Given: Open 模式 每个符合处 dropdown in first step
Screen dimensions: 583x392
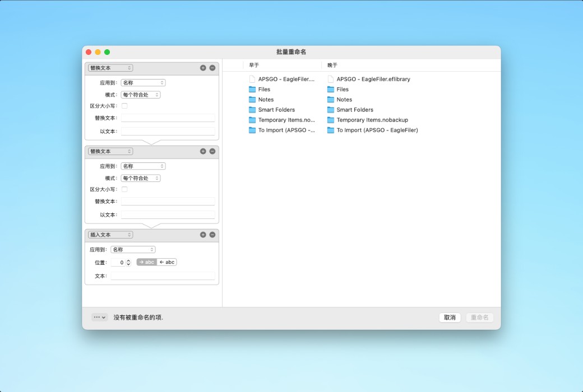Looking at the screenshot, I should tap(141, 95).
